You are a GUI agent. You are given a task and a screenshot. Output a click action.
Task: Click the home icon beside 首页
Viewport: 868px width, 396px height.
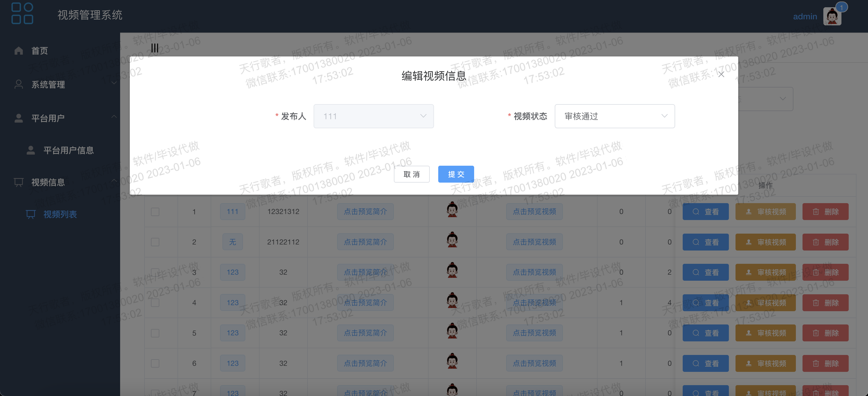pyautogui.click(x=19, y=50)
